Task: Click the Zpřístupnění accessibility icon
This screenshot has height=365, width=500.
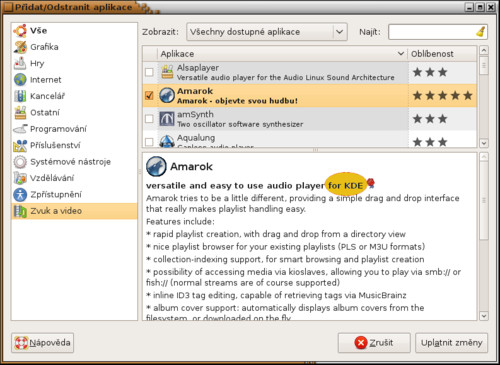Action: coord(20,194)
